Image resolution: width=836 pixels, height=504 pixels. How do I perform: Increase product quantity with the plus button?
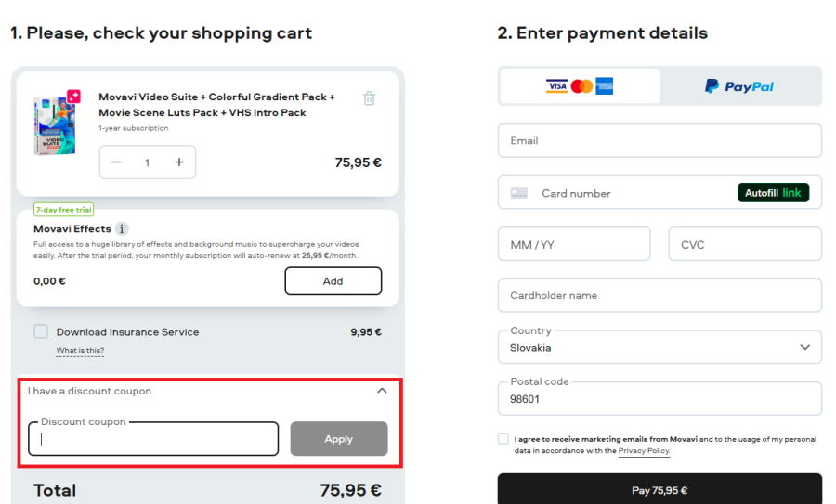tap(179, 162)
